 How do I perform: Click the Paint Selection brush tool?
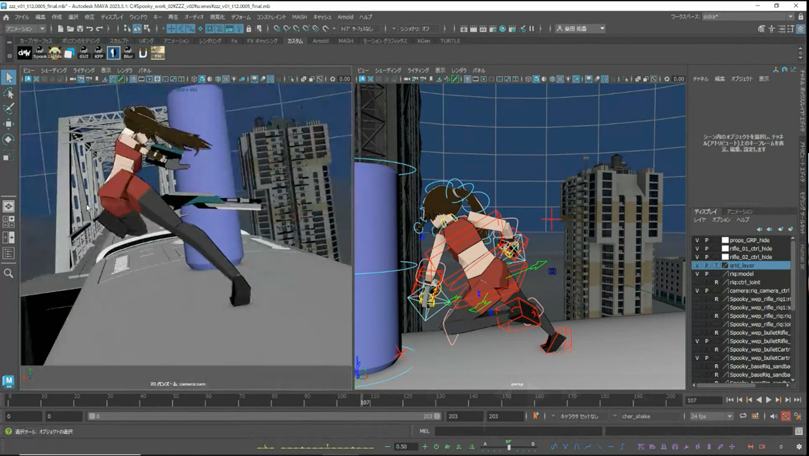(x=9, y=108)
